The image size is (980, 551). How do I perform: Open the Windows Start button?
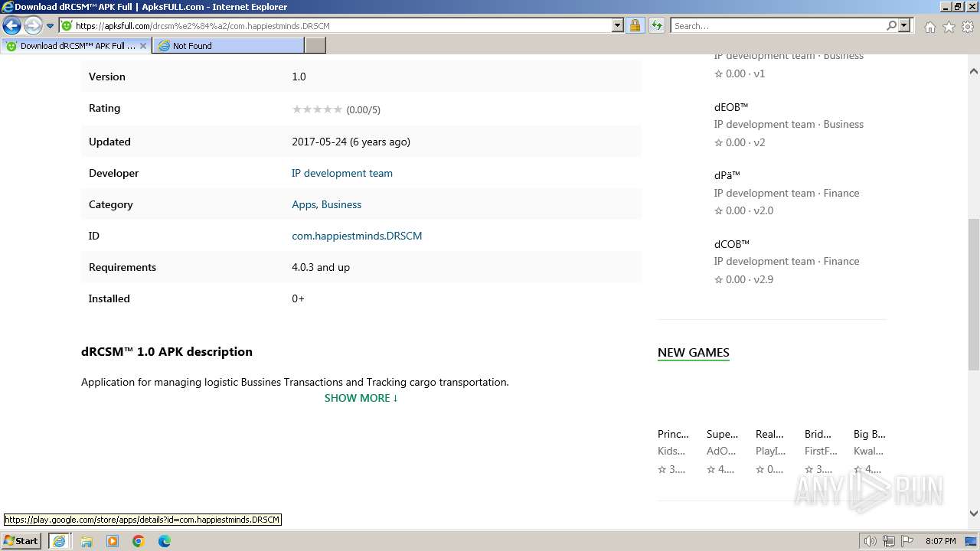click(21, 541)
